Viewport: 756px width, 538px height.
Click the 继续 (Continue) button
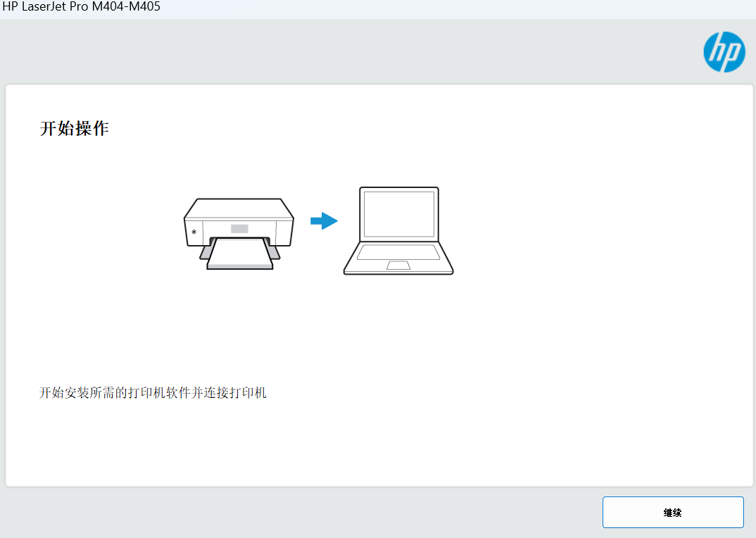(x=673, y=512)
